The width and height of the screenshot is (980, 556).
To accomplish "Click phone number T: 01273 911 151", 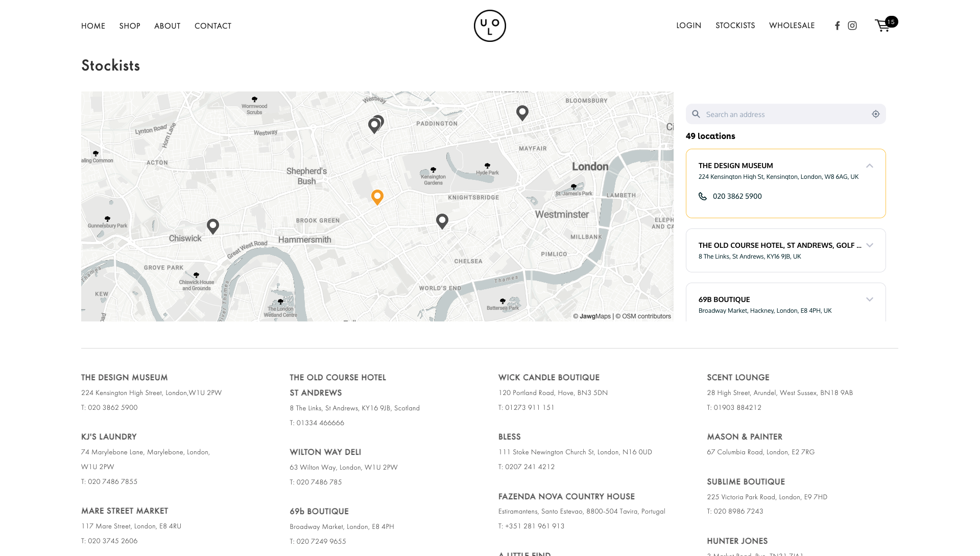I will pos(527,407).
